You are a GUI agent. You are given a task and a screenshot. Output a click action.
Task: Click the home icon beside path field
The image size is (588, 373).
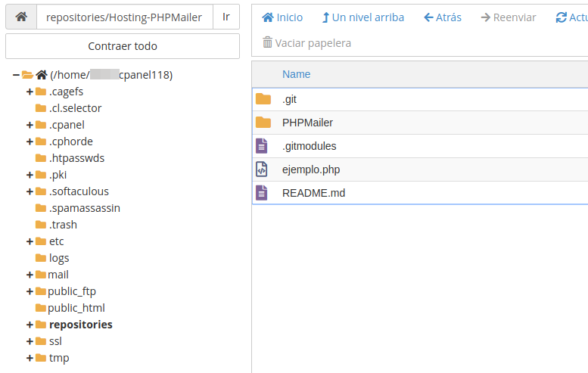tap(21, 17)
